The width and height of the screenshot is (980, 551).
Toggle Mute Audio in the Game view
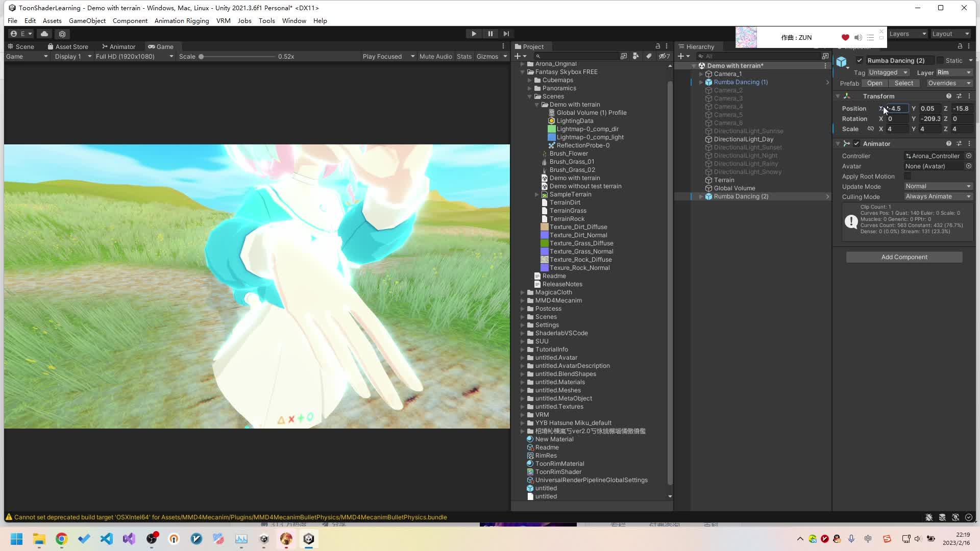coord(435,56)
